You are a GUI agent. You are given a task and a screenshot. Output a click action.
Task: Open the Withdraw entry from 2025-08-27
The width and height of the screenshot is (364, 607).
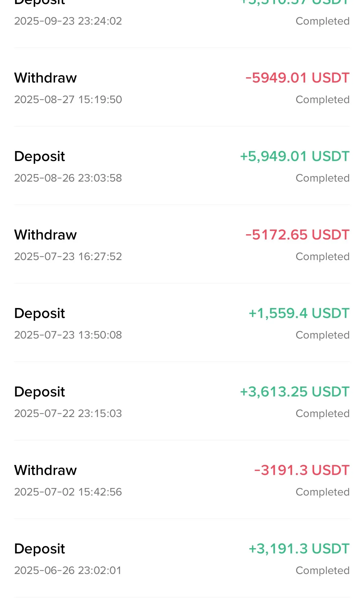(182, 87)
